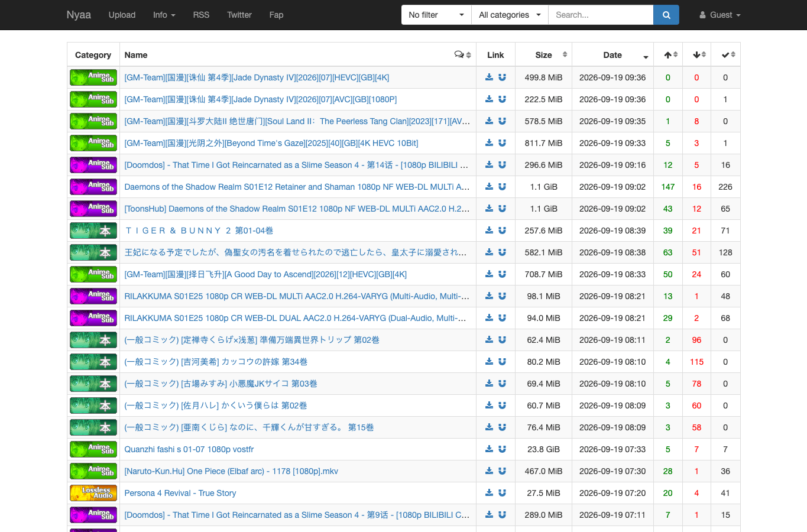Viewport: 807px width, 532px height.
Task: Open TIGER & BUNNY 2 第01-04巻 page
Action: point(199,231)
